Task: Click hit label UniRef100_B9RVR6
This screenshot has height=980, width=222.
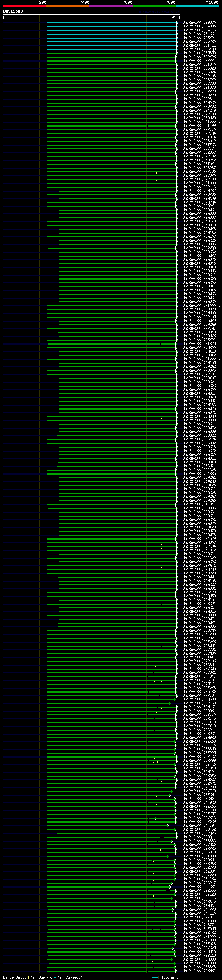Action: coord(199,57)
